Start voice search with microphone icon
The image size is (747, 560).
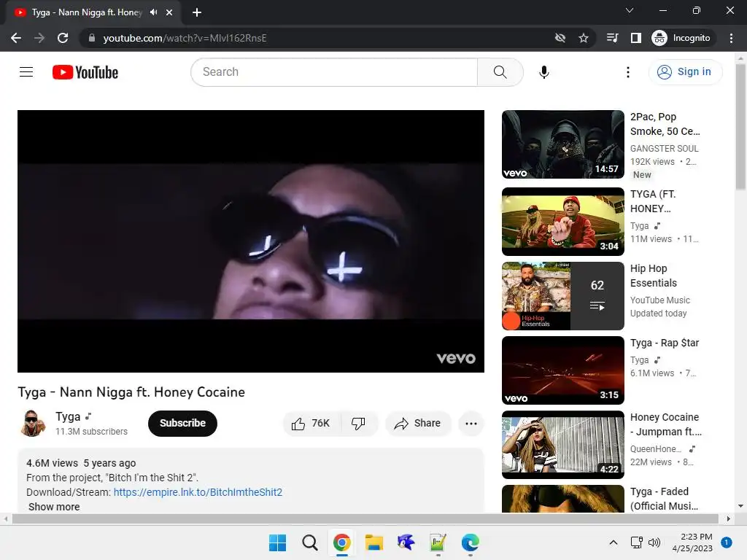pyautogui.click(x=544, y=72)
